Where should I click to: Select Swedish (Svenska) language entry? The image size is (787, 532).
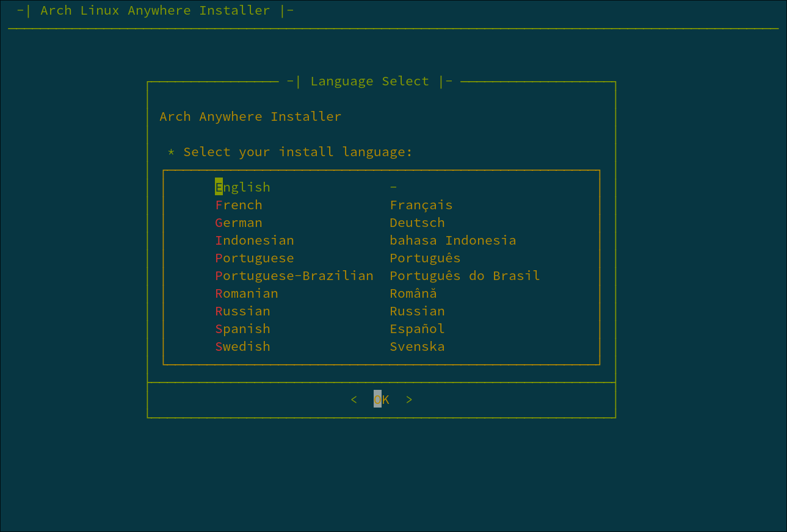coord(242,346)
